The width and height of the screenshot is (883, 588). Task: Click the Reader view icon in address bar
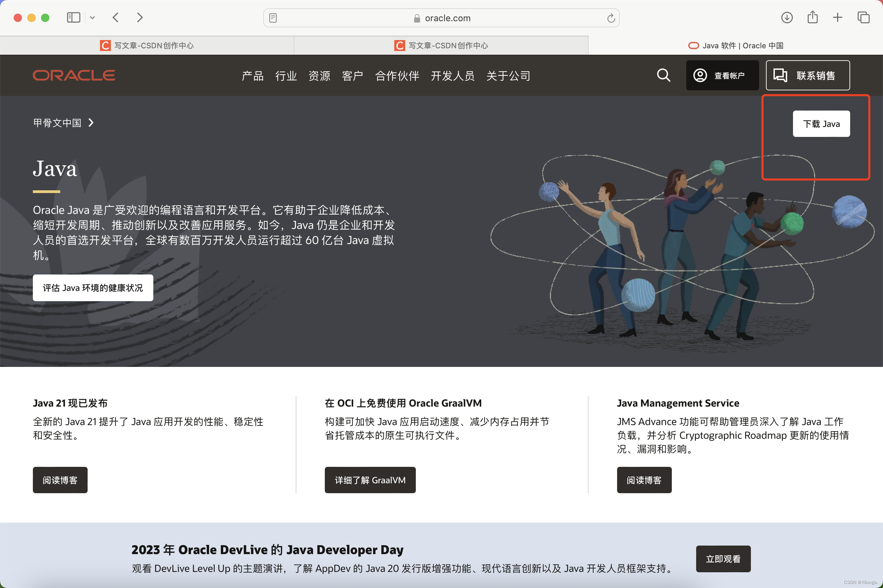click(x=272, y=17)
